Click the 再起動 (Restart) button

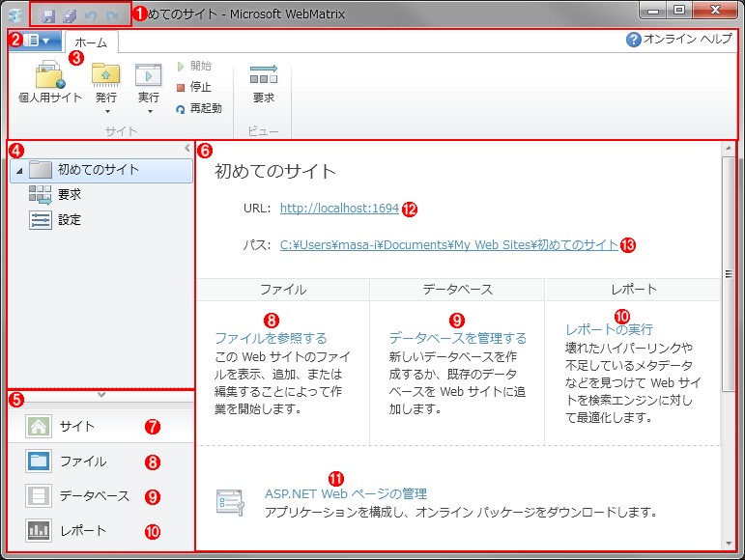click(199, 108)
